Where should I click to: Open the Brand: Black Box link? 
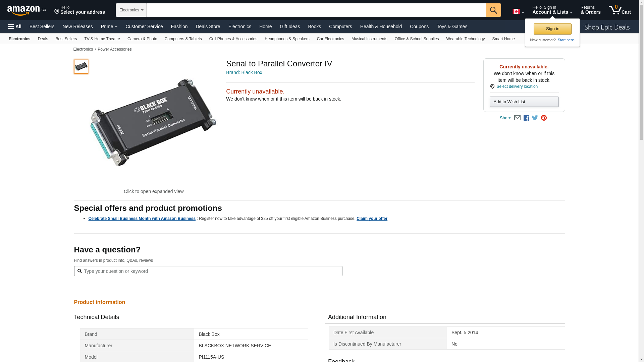pyautogui.click(x=244, y=72)
